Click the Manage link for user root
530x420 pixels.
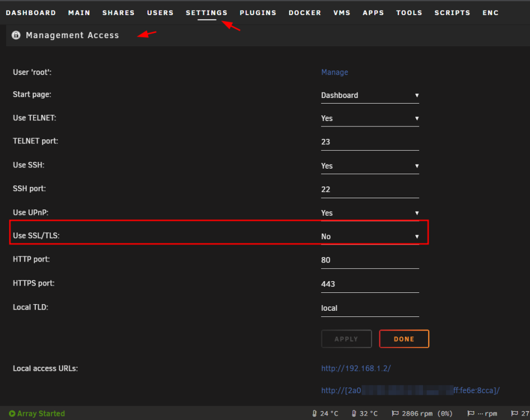(x=334, y=72)
